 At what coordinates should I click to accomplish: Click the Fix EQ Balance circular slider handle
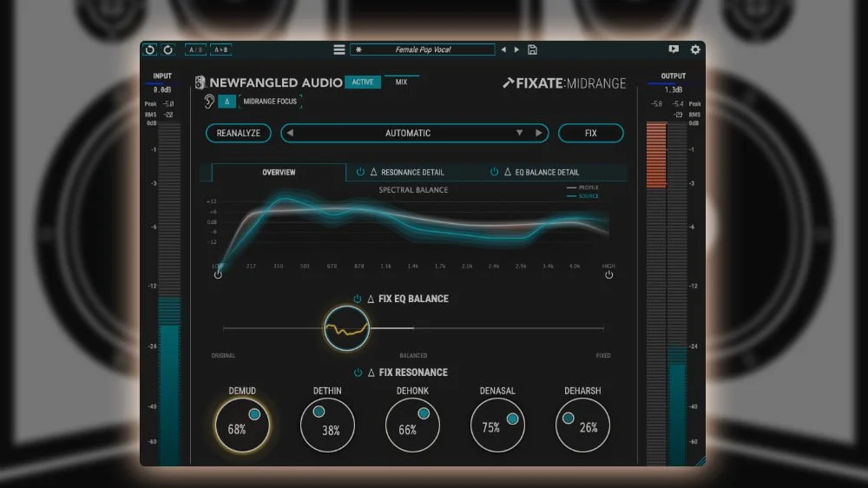click(346, 328)
